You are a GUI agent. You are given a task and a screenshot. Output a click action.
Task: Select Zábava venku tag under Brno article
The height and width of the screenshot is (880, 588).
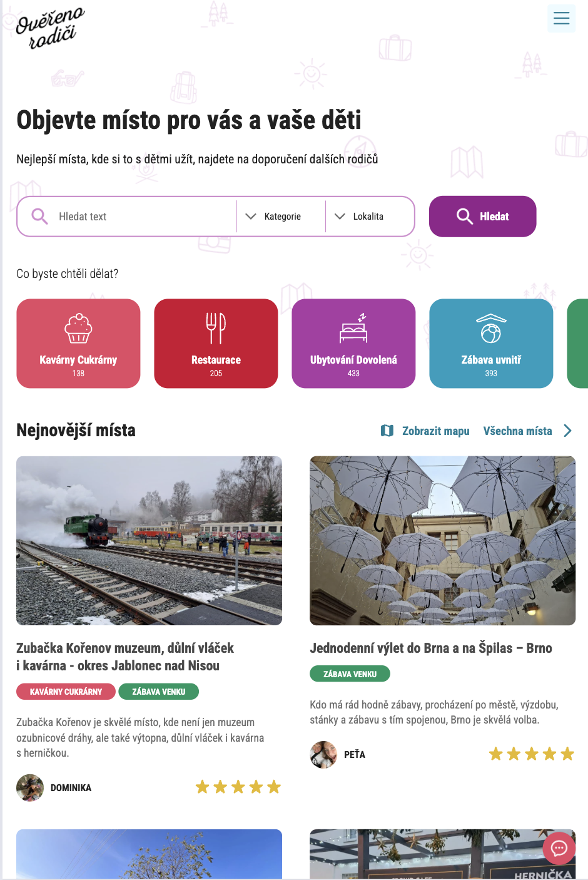(x=350, y=674)
